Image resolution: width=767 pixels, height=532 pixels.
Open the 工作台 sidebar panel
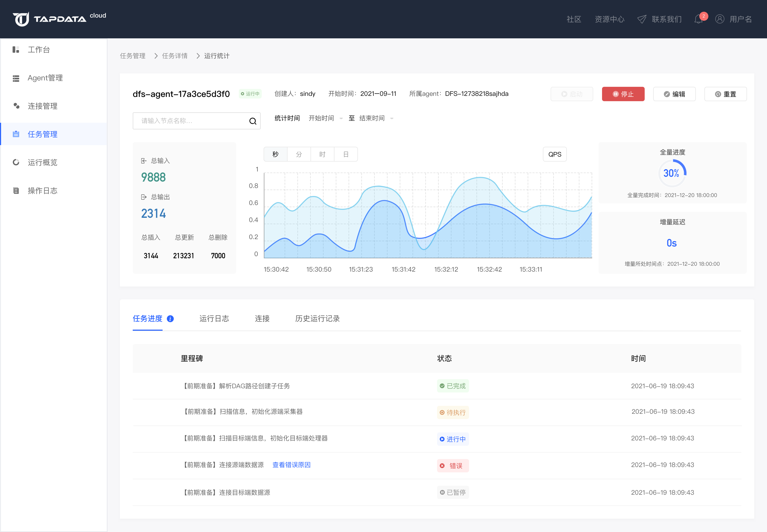click(x=39, y=49)
